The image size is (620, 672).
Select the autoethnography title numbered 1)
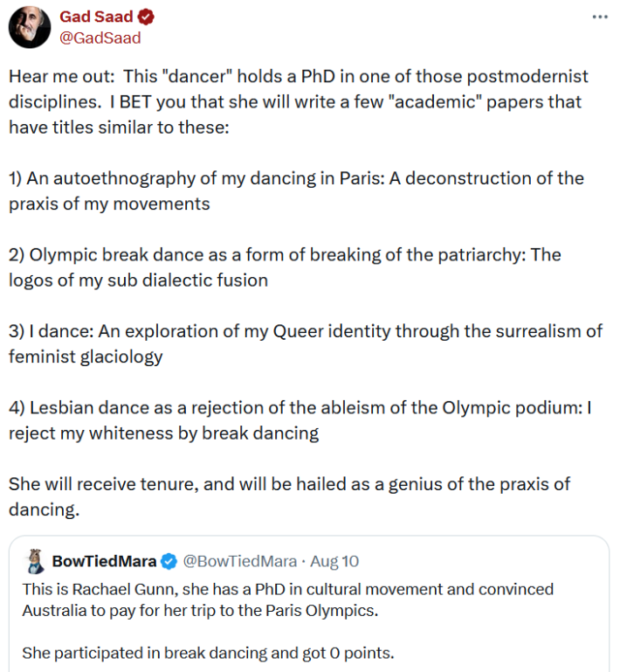point(295,191)
